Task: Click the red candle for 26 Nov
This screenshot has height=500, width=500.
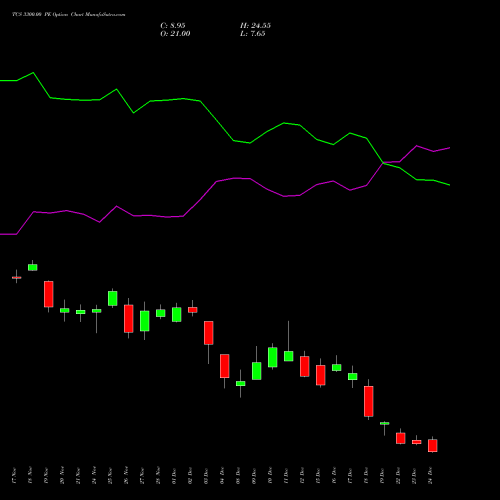Action: pyautogui.click(x=129, y=319)
